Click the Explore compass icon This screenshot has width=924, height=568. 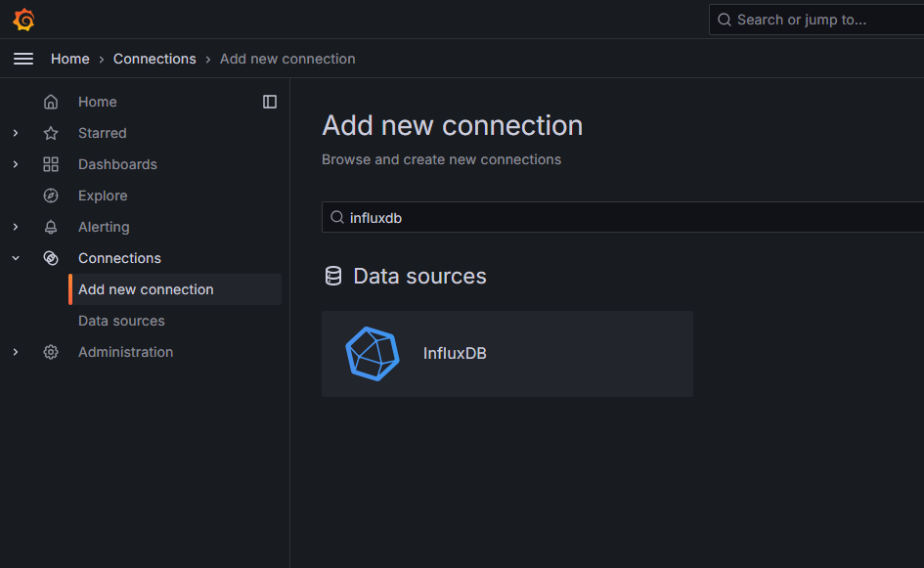click(x=51, y=196)
